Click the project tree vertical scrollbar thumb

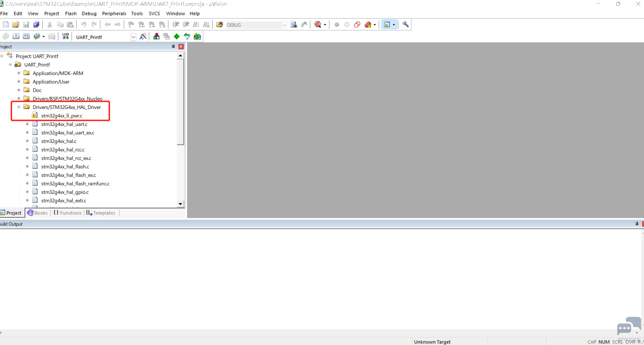(x=181, y=102)
